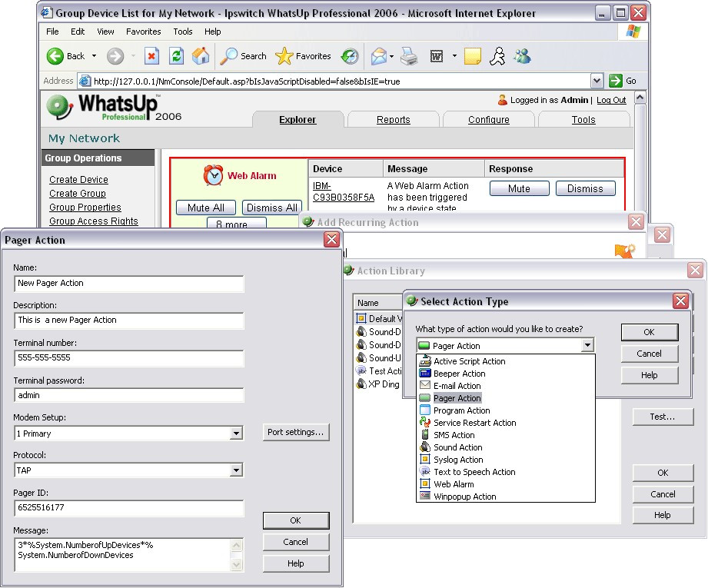
Task: Click the Print icon in IE toolbar
Action: pyautogui.click(x=410, y=56)
